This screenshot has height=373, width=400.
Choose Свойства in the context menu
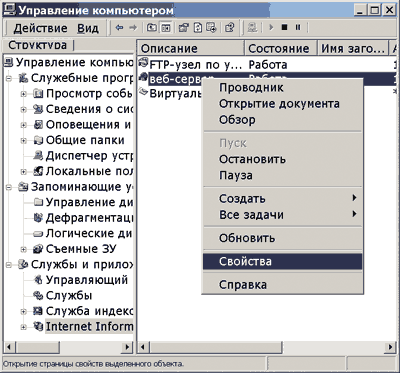tap(283, 261)
